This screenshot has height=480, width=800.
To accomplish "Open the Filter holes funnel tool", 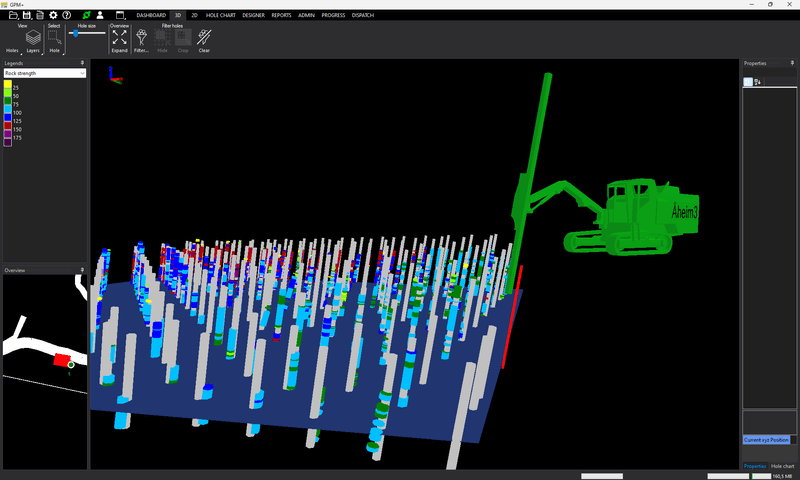I will (141, 41).
